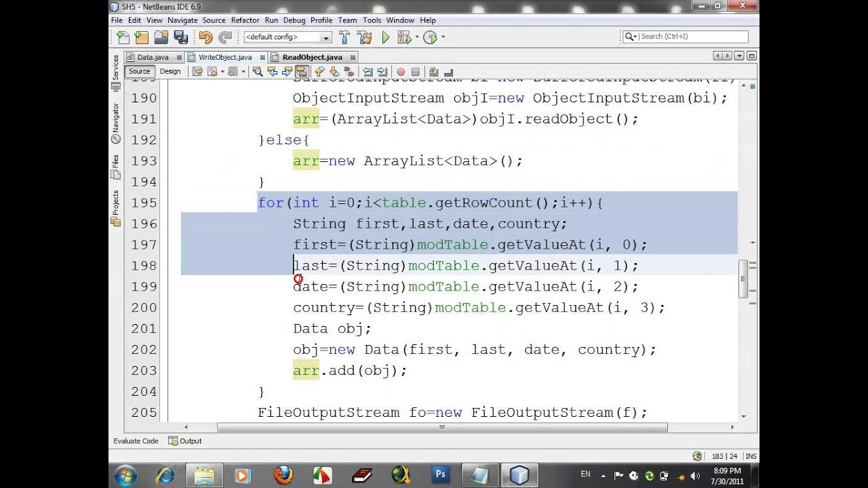
Task: Close the Data.java tab
Action: pyautogui.click(x=179, y=57)
